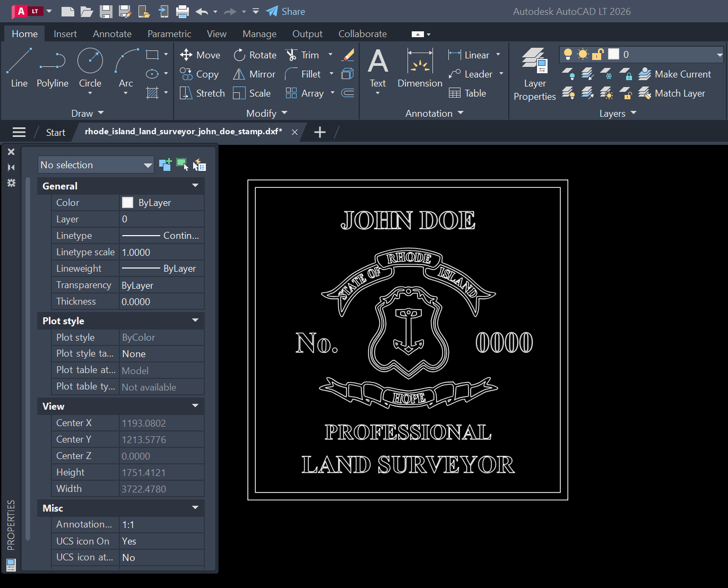Click the Make Current layer tool
This screenshot has height=588, width=728.
click(674, 74)
